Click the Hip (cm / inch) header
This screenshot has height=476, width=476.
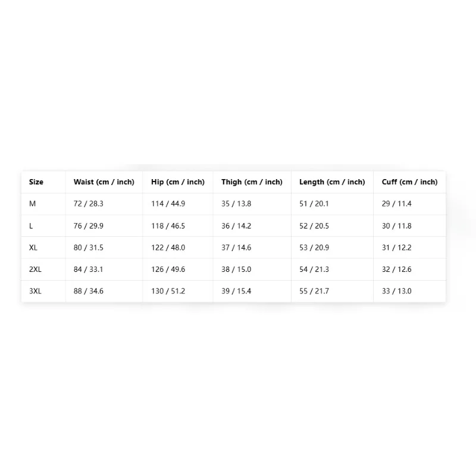pos(178,182)
